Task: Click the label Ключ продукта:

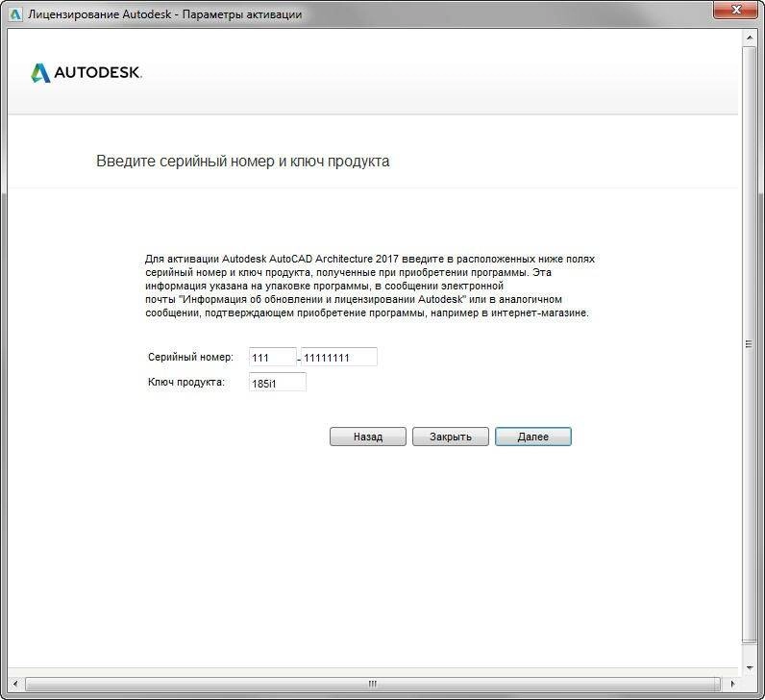Action: (x=186, y=383)
